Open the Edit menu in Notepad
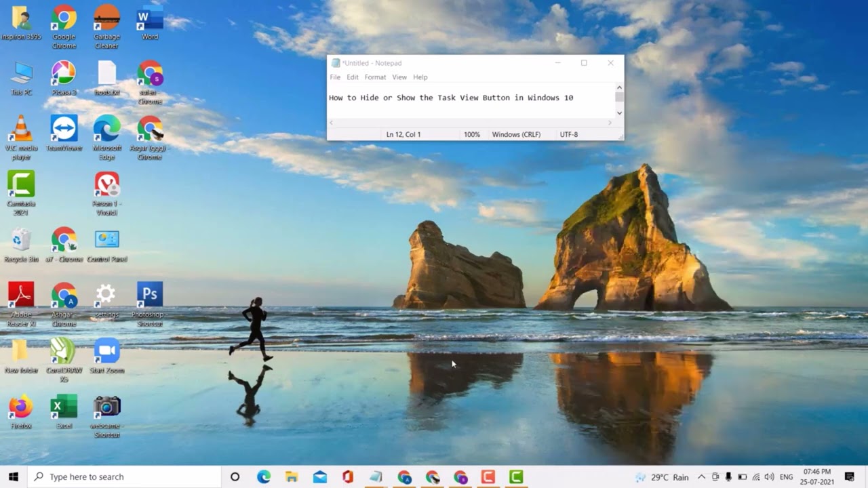 [x=353, y=77]
